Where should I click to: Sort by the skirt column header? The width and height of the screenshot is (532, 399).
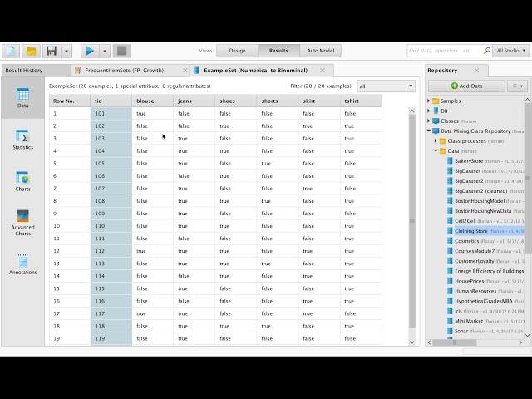click(x=319, y=101)
